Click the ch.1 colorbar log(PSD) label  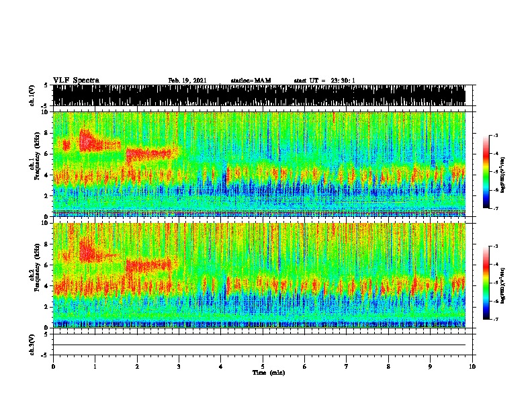coord(503,175)
